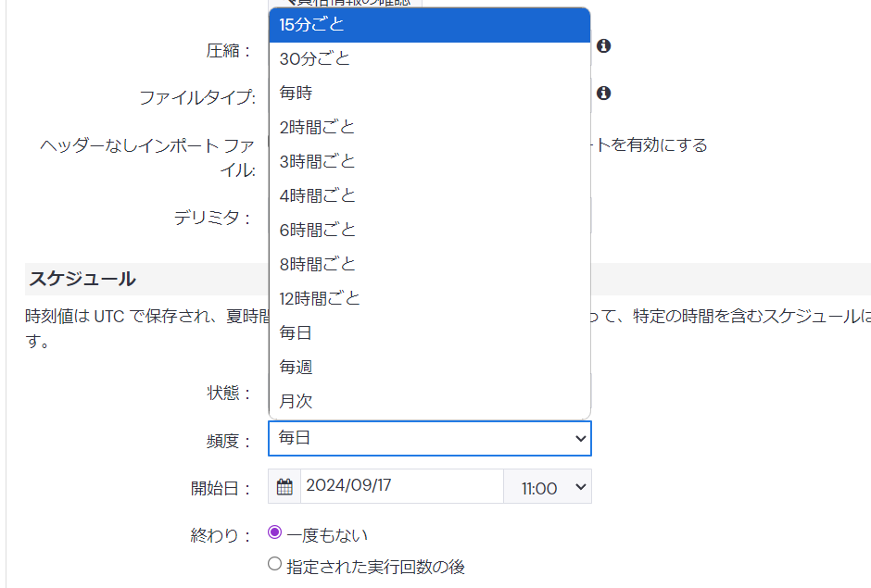This screenshot has width=871, height=588.
Task: Choose the 8時間ごと option
Action: pyautogui.click(x=429, y=265)
